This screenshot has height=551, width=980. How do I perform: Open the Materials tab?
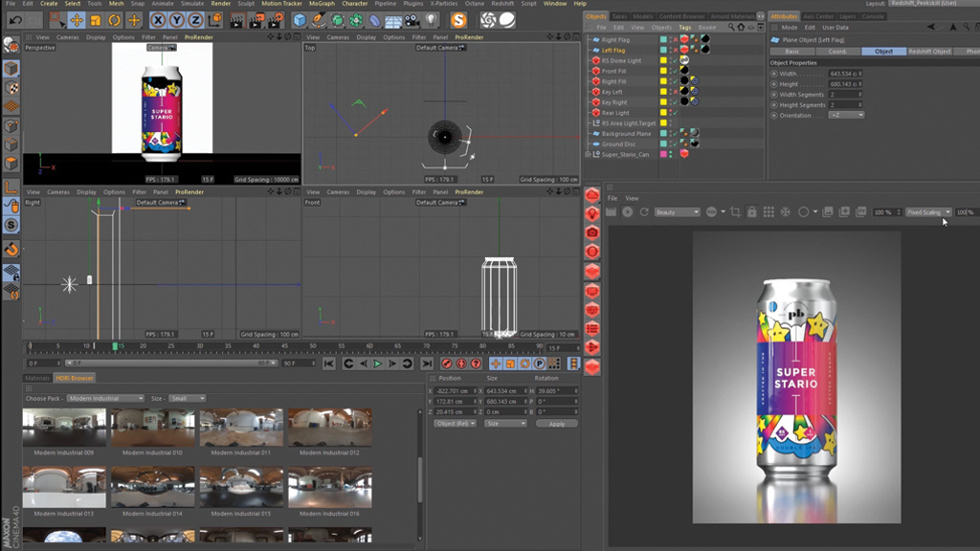pos(37,378)
